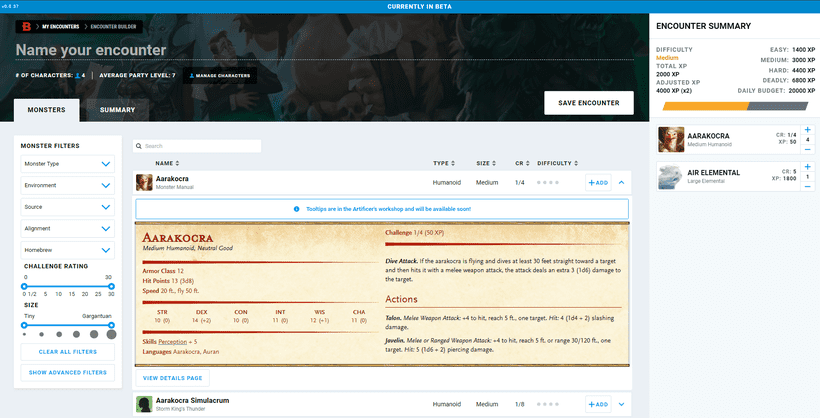Open the Alignment filter dropdown
This screenshot has height=418, width=820.
(x=67, y=229)
